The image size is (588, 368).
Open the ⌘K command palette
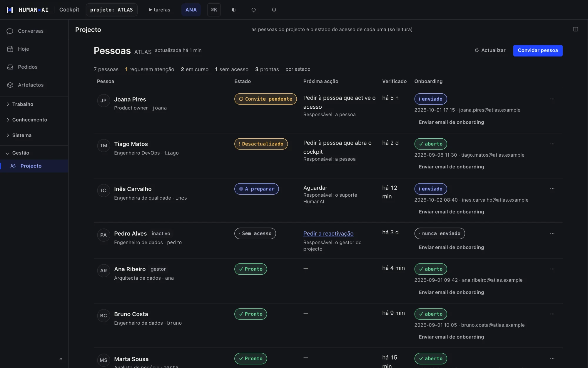pyautogui.click(x=214, y=10)
